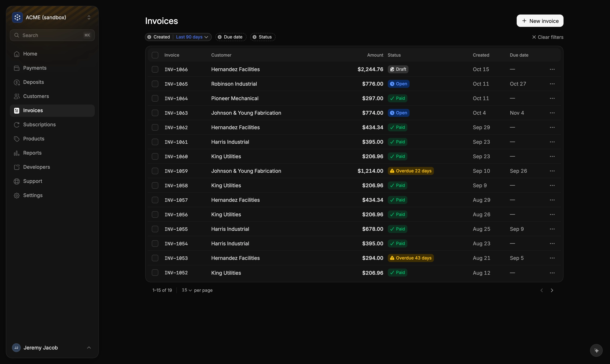This screenshot has width=610, height=364.
Task: Select the INV-1063 row checkbox
Action: [x=155, y=113]
